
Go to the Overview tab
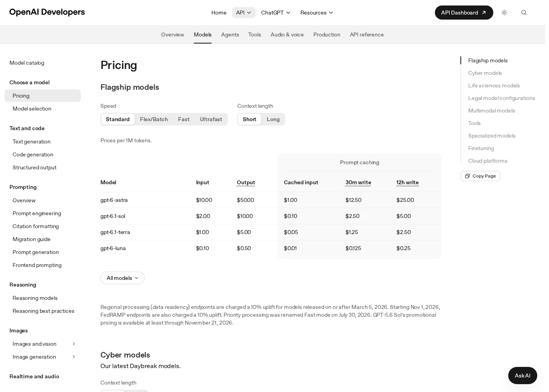pos(173,34)
